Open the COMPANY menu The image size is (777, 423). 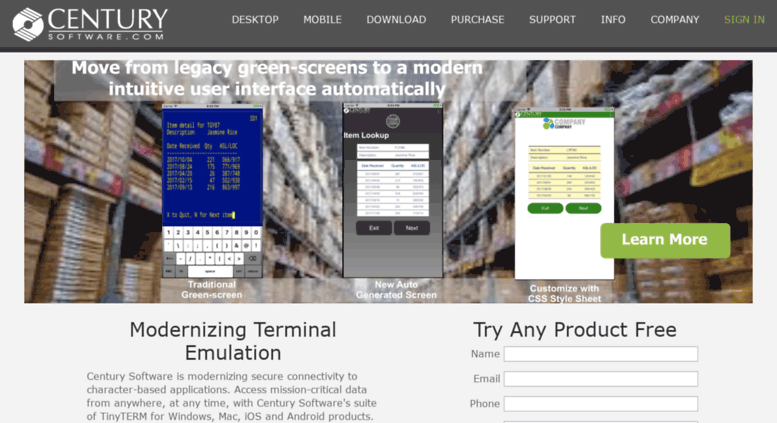(x=675, y=20)
